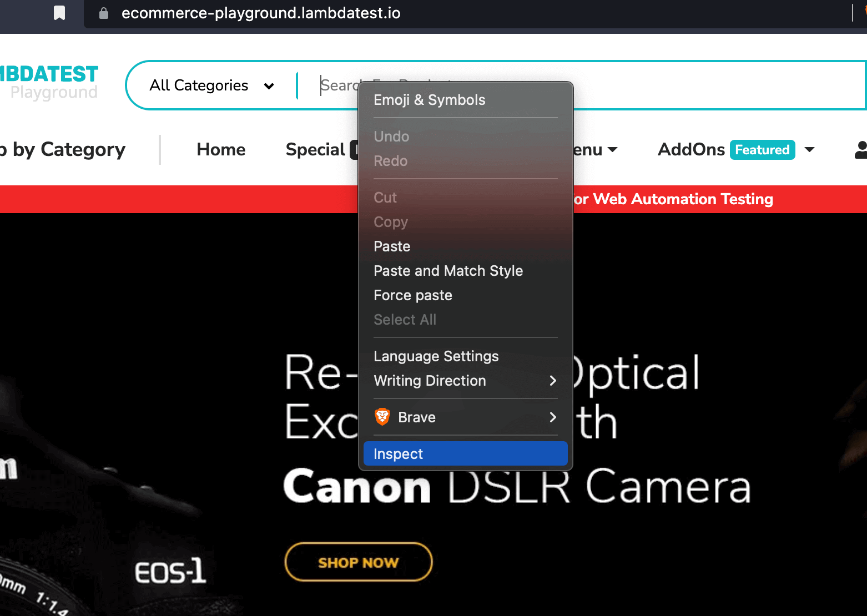867x616 pixels.
Task: Expand the Writing Direction submenu
Action: tap(552, 381)
